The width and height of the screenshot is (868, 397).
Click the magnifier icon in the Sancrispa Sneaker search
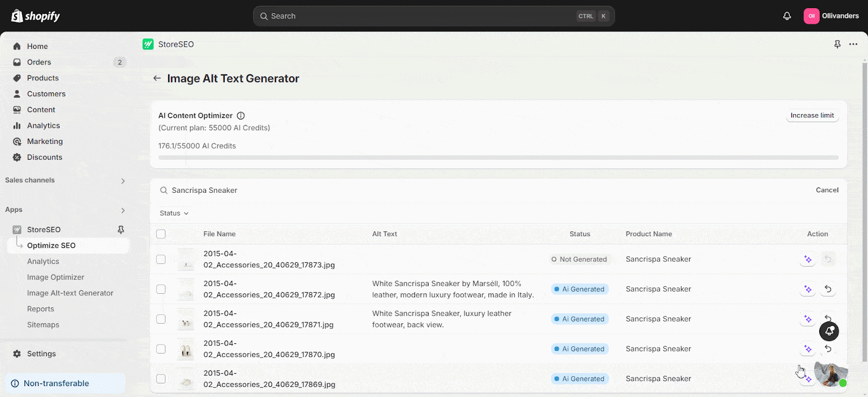point(163,191)
